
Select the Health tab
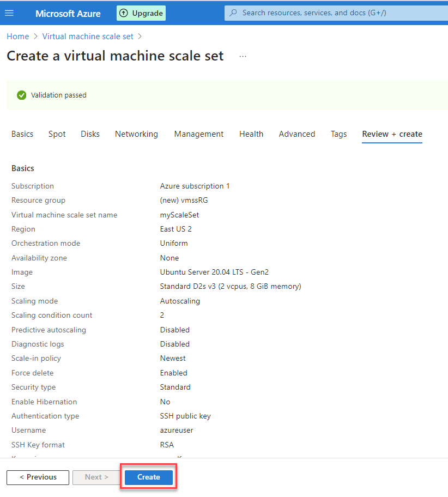tap(251, 134)
